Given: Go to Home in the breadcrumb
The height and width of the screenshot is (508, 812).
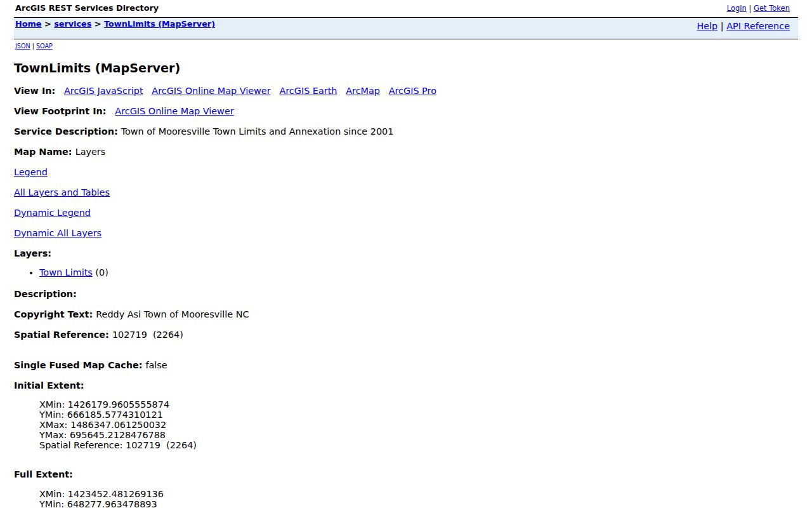Looking at the screenshot, I should coord(29,24).
